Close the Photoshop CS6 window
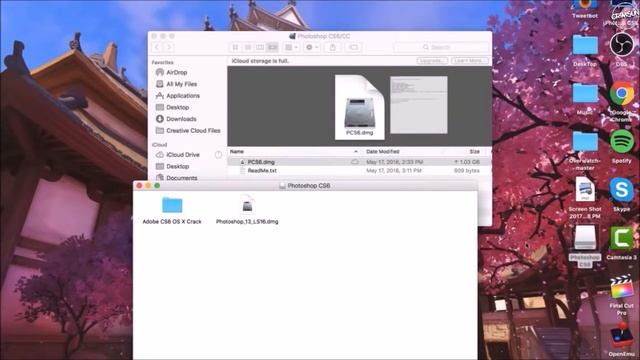Viewport: 640px width, 360px height. coord(139,186)
